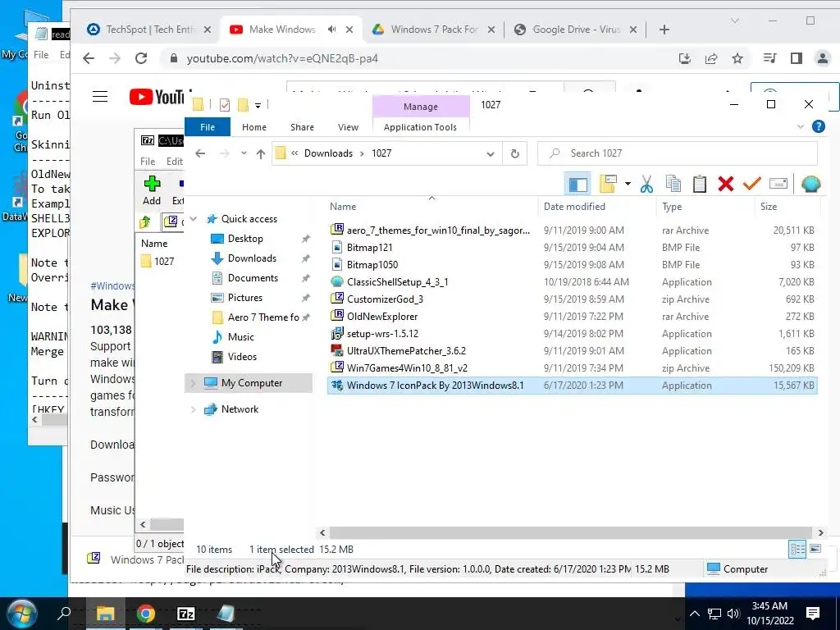840x630 pixels.
Task: Expand the Network tree node
Action: point(194,409)
